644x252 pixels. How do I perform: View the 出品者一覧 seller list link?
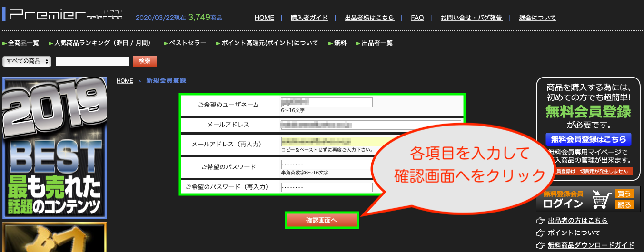(x=377, y=43)
